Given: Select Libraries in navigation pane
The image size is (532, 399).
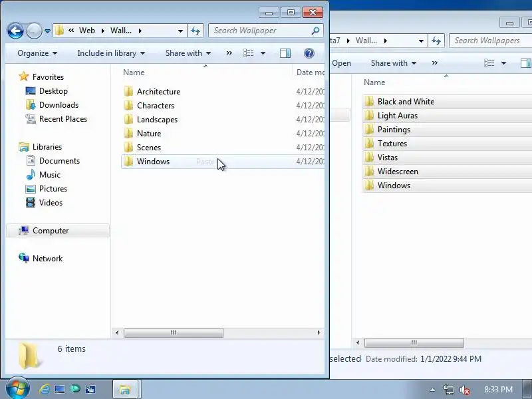Looking at the screenshot, I should point(47,147).
